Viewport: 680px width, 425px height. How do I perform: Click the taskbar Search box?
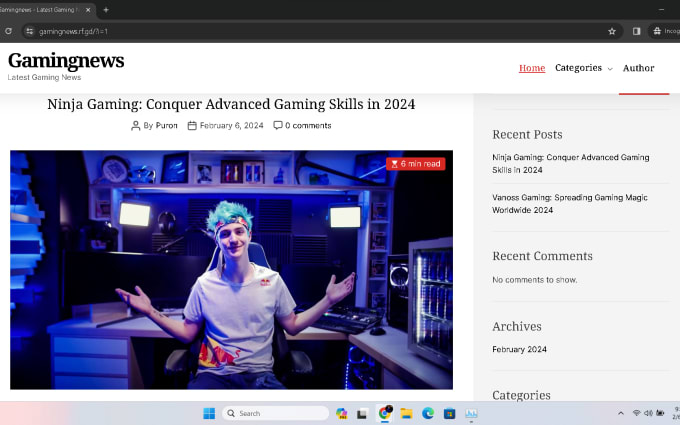[276, 413]
